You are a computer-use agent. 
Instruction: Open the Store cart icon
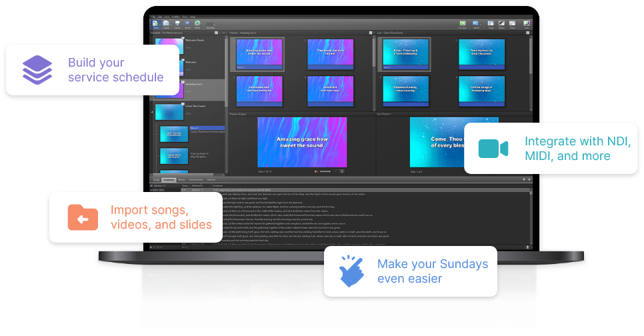187,24
